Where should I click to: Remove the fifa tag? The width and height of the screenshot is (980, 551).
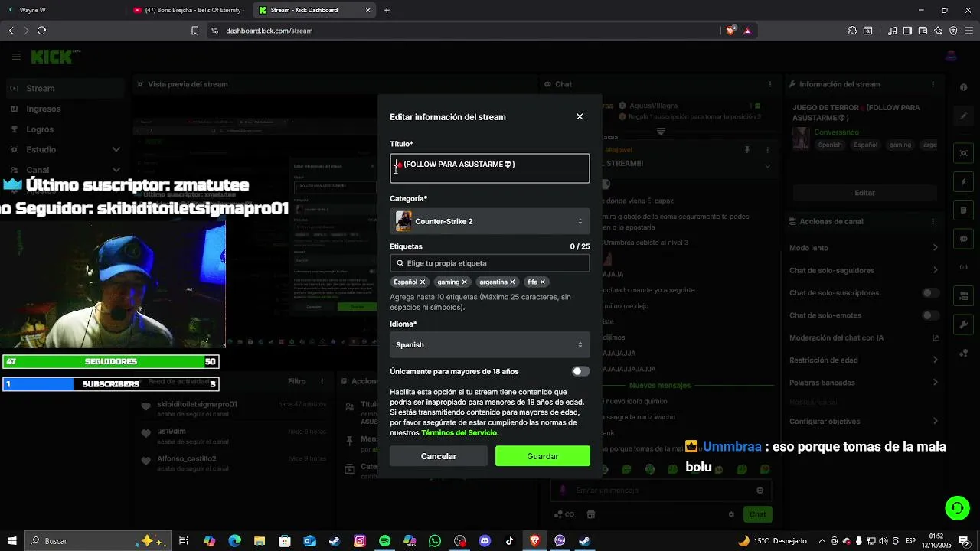[542, 282]
